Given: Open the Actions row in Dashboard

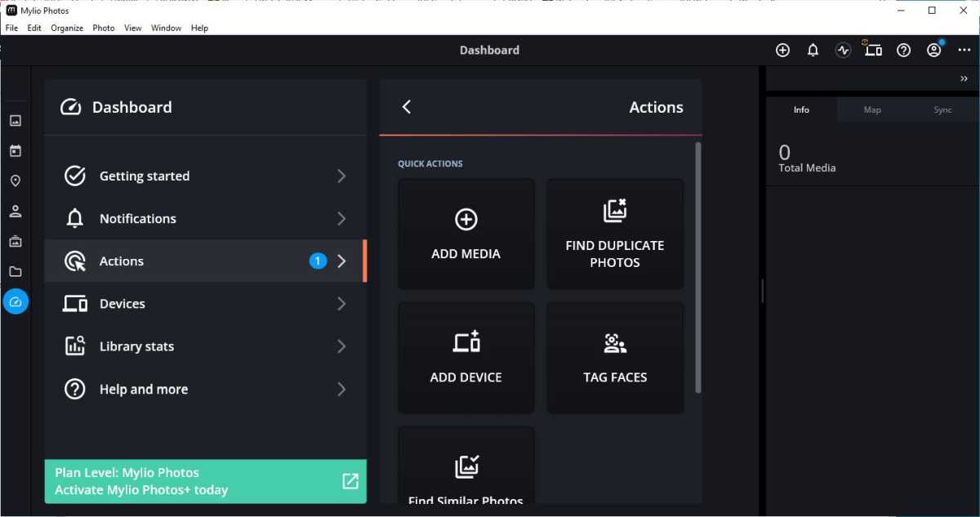Looking at the screenshot, I should coord(205,261).
